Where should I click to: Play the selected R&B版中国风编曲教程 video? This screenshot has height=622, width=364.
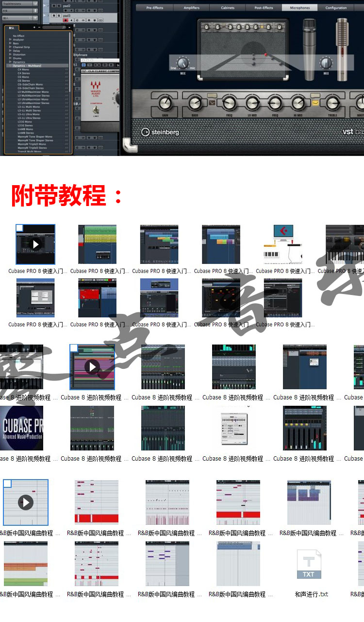pos(26,502)
